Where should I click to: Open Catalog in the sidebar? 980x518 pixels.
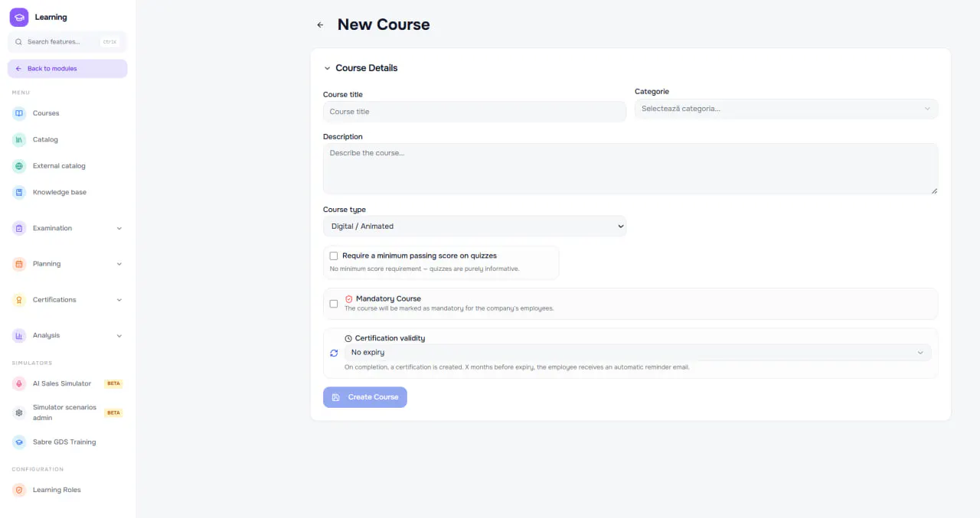click(67, 140)
